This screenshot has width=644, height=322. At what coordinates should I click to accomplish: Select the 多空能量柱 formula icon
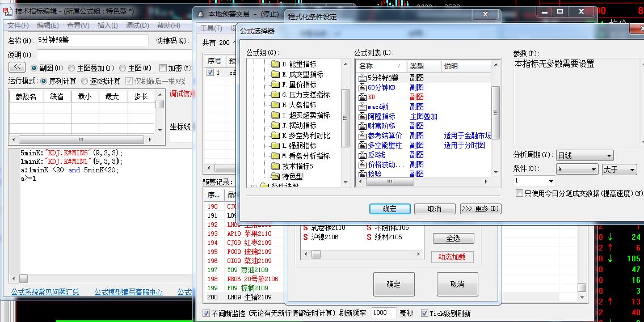[x=362, y=145]
